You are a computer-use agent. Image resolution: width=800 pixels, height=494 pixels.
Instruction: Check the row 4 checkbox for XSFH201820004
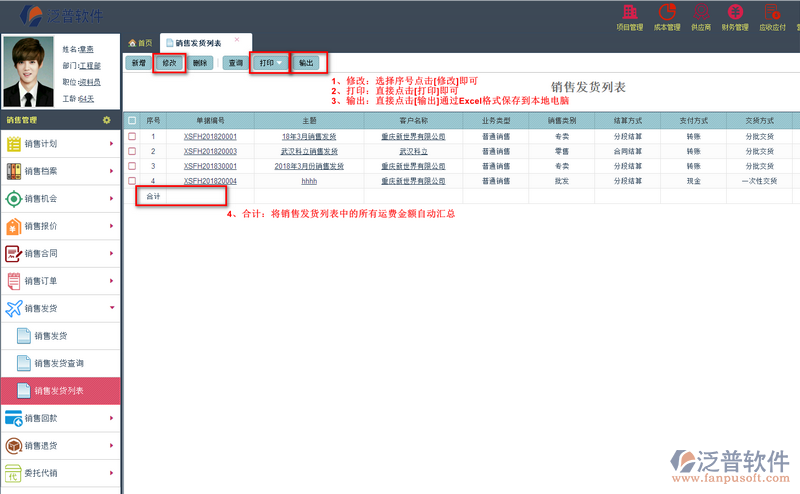tap(132, 181)
